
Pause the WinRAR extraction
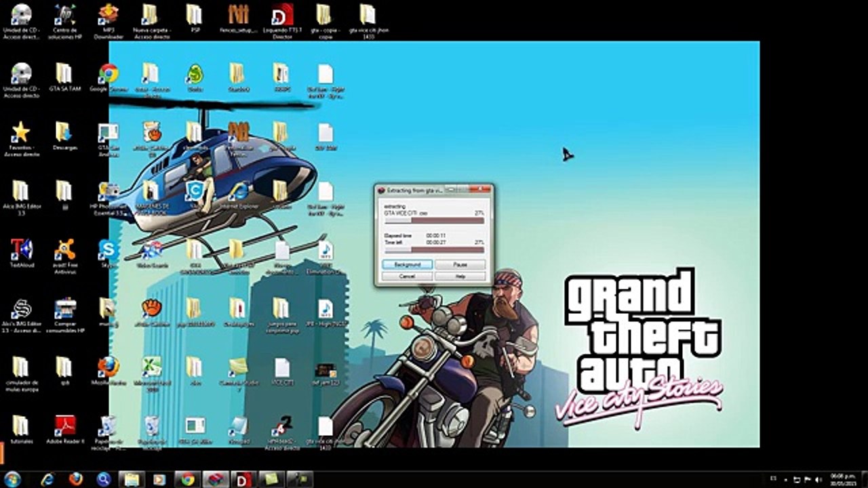pyautogui.click(x=460, y=264)
